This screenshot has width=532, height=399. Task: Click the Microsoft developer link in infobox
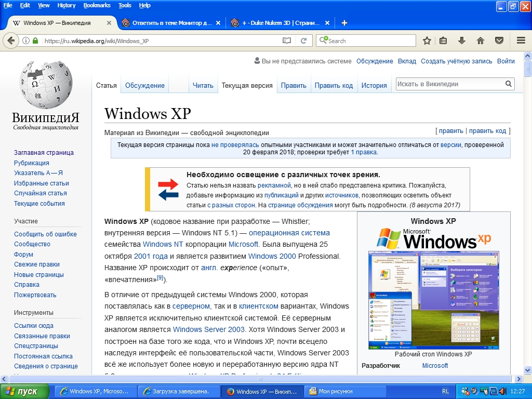435,365
